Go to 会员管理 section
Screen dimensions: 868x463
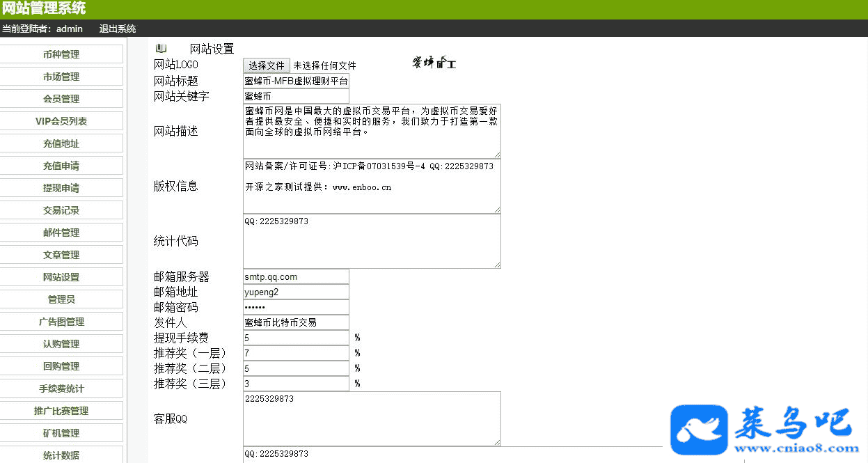pos(61,99)
